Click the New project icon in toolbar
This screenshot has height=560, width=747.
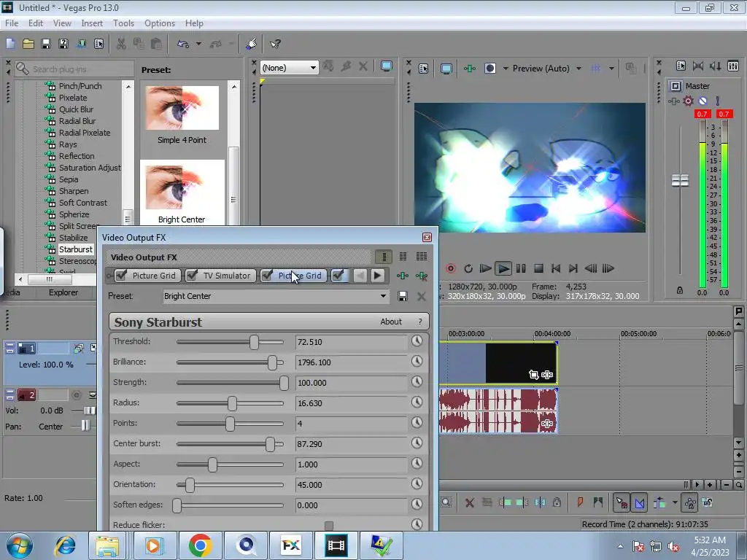10,44
